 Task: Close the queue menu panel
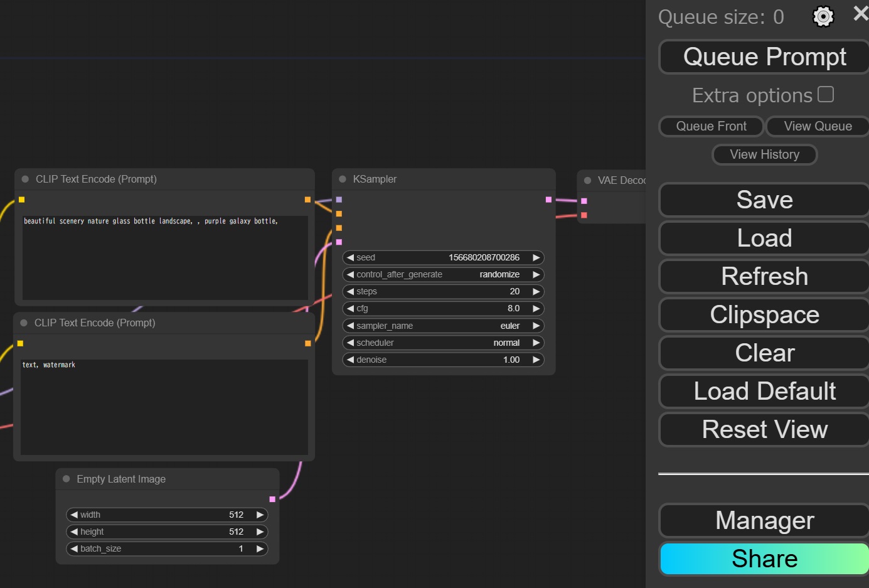pos(860,14)
